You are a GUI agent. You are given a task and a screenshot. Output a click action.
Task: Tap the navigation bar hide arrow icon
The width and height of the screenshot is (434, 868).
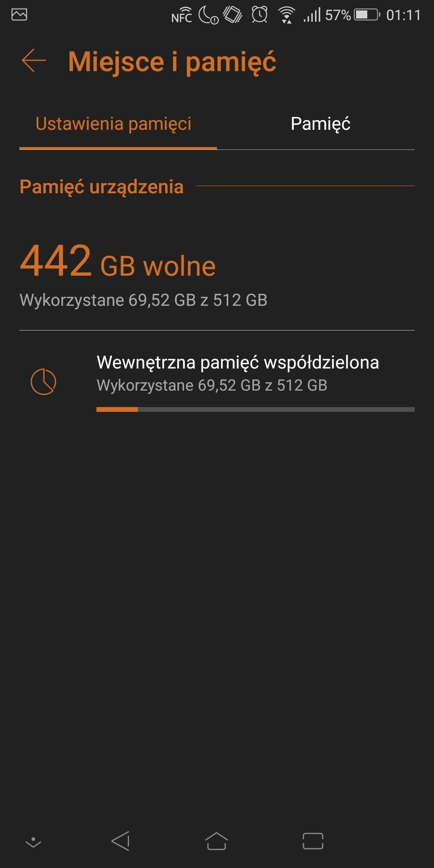pos(33,841)
